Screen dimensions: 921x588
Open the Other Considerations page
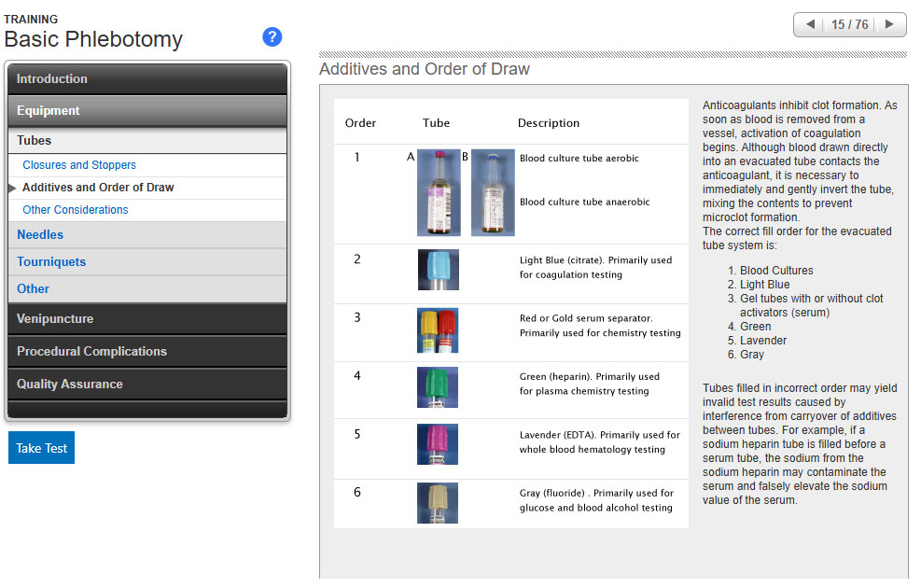[x=76, y=210]
